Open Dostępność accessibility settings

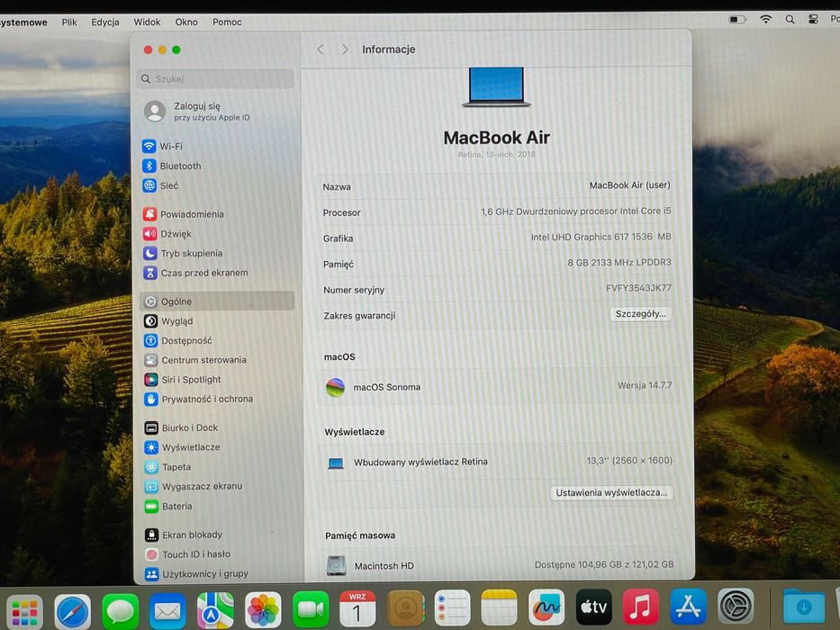[178, 341]
